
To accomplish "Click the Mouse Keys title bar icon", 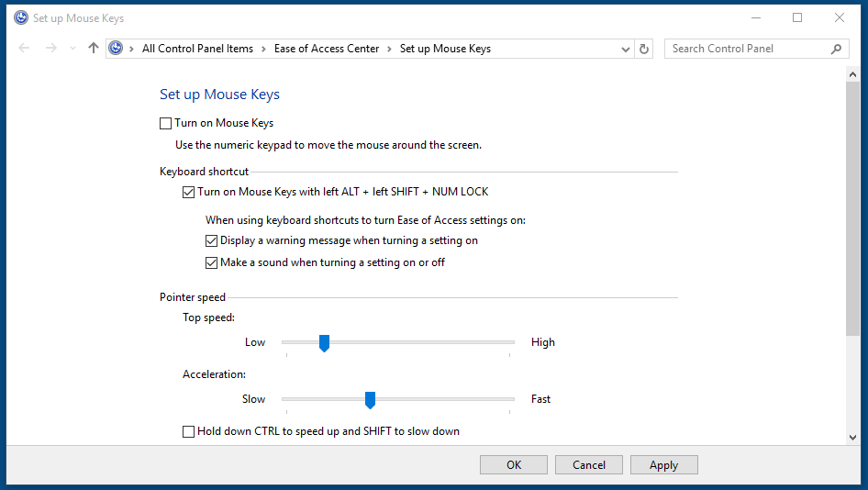I will (x=20, y=17).
